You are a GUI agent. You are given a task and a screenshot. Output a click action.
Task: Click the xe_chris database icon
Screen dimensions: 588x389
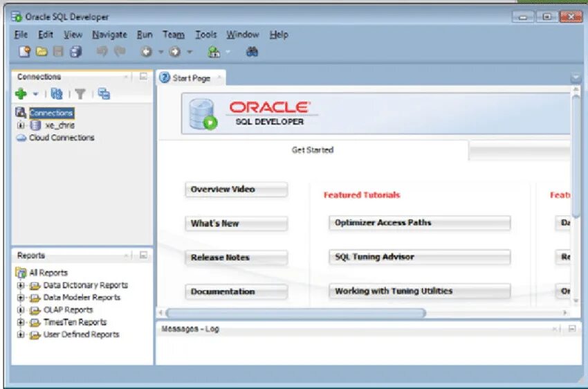pos(35,125)
